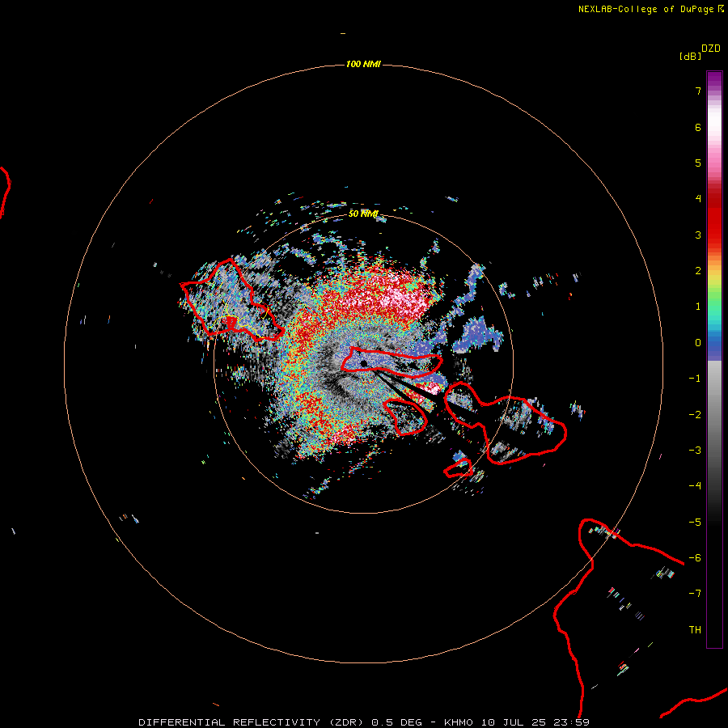
Task: Click the 4 dB scale tick label
Action: 698,199
